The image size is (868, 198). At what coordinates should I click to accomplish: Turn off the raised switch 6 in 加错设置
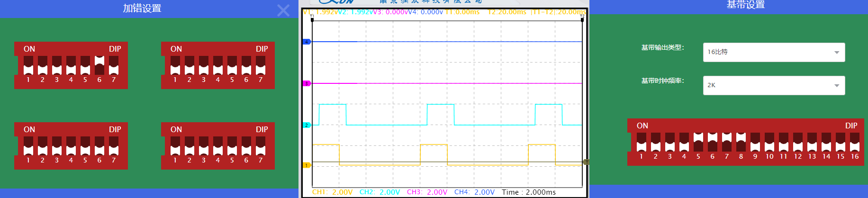coord(99,65)
